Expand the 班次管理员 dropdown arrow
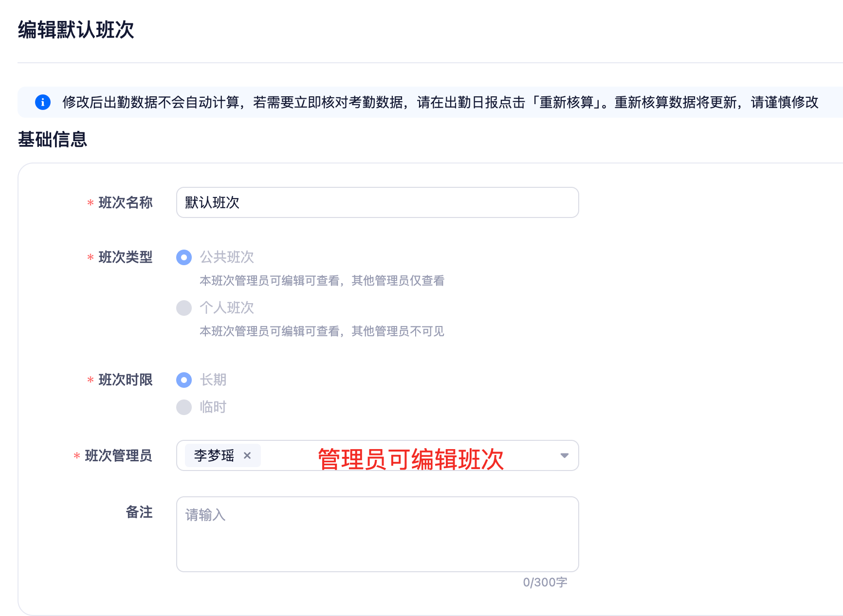Image resolution: width=843 pixels, height=616 pixels. click(x=564, y=455)
